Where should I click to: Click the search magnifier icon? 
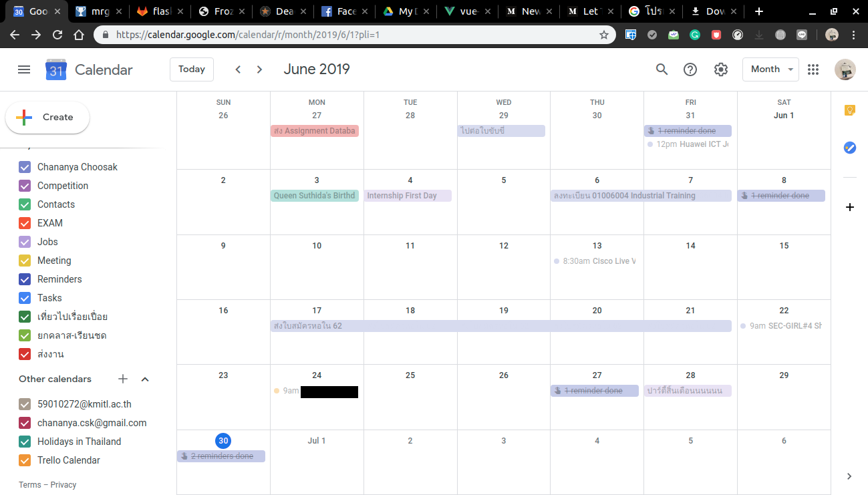click(x=662, y=69)
